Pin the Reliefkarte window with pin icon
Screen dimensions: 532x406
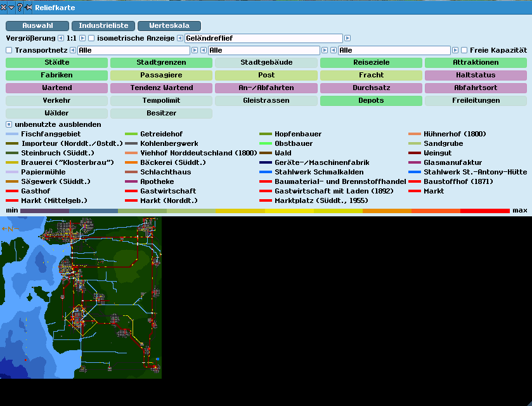(x=29, y=8)
